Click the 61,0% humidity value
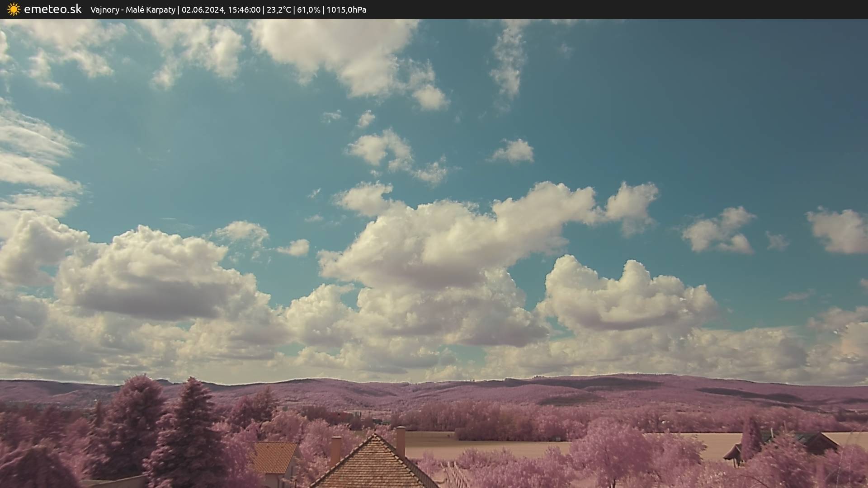 click(308, 9)
